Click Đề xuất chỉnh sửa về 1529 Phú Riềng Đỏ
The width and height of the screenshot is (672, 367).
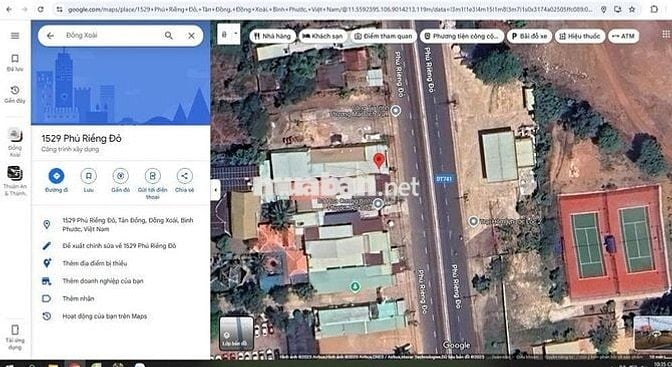coord(119,246)
